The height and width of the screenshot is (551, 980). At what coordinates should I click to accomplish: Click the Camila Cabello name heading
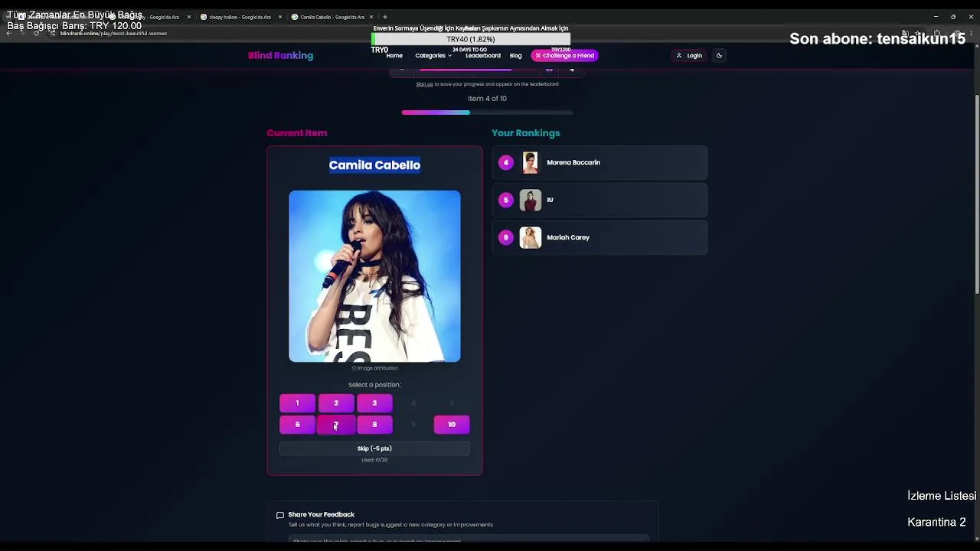click(374, 165)
